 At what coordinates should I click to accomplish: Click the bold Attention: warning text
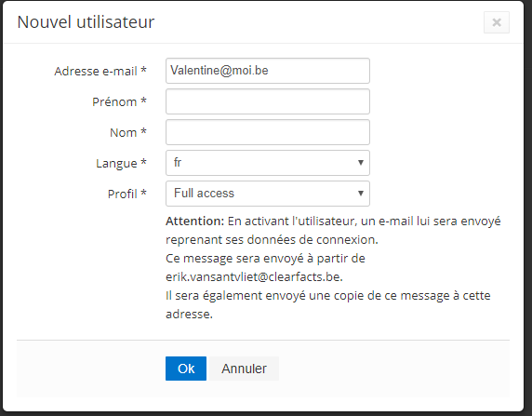point(194,221)
